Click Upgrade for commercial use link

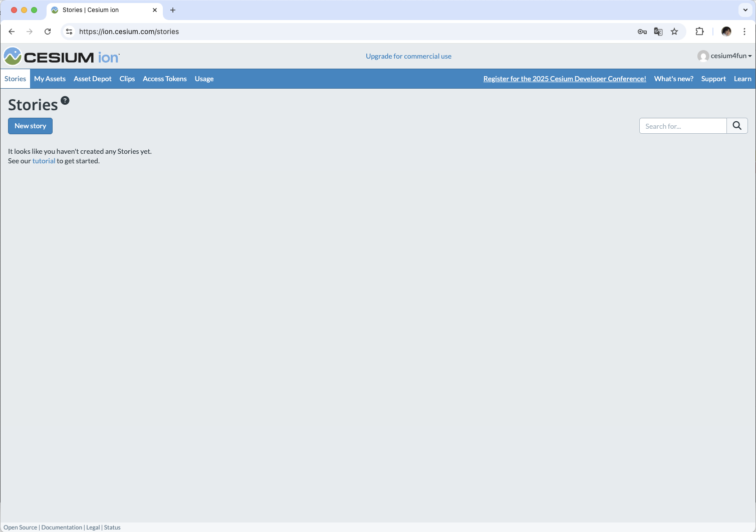[x=408, y=56]
